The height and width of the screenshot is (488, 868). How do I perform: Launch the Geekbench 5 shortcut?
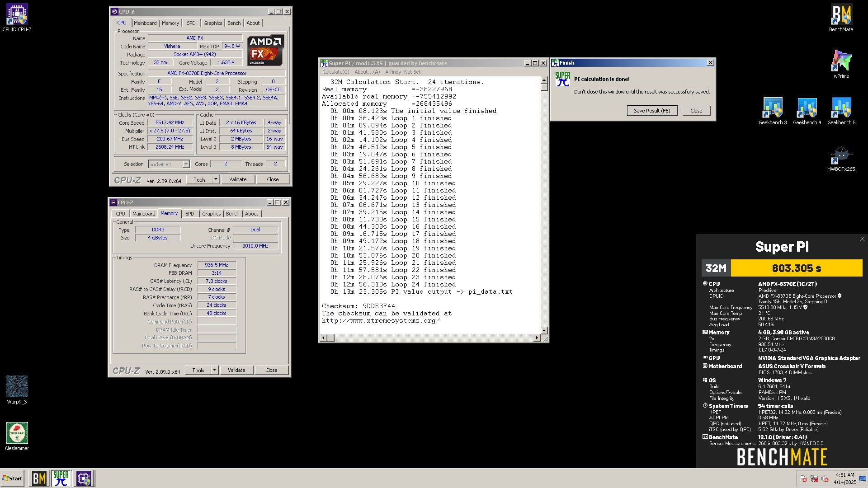(841, 111)
